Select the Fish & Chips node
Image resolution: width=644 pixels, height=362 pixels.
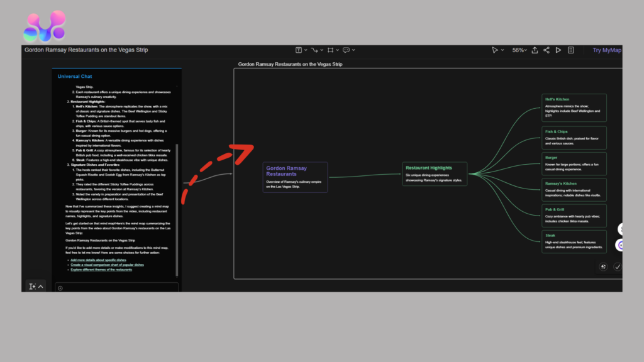[574, 138]
